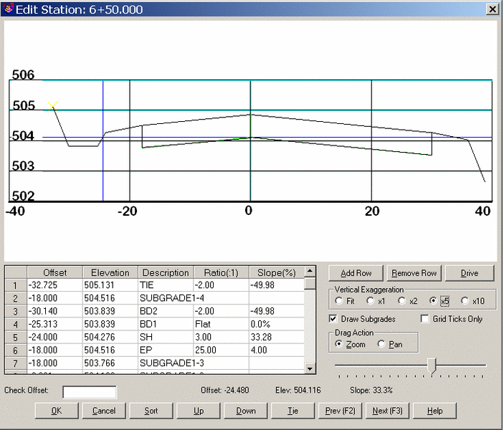Set drag action to Pan
This screenshot has height=430, width=504.
click(x=381, y=345)
